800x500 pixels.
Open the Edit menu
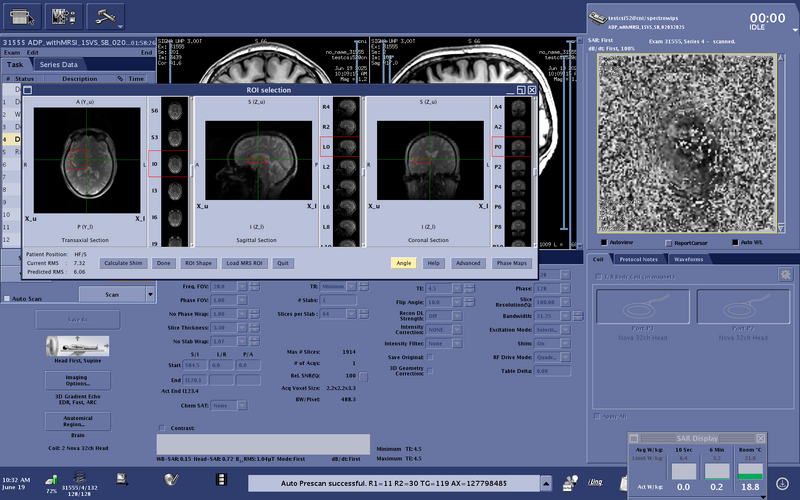click(x=33, y=53)
